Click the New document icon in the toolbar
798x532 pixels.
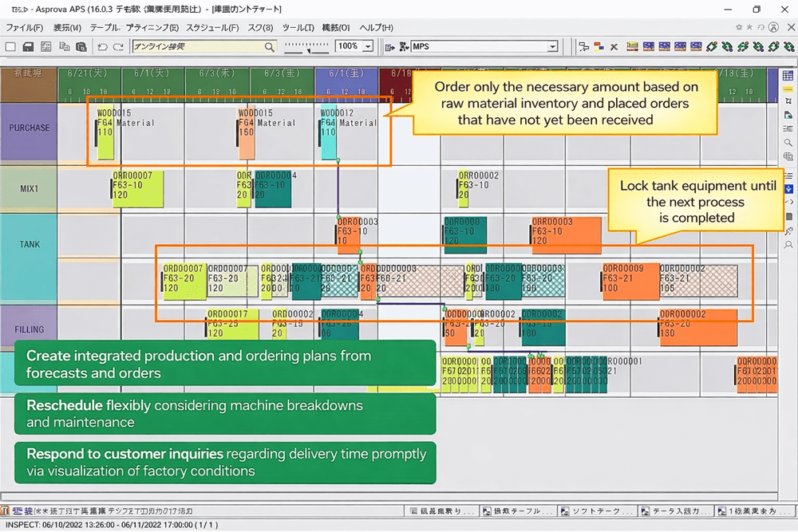[10, 47]
